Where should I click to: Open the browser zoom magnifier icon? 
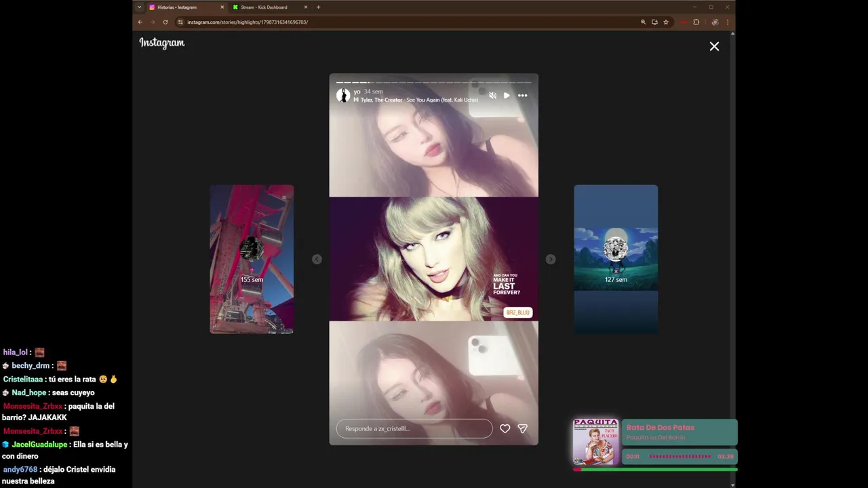[643, 22]
